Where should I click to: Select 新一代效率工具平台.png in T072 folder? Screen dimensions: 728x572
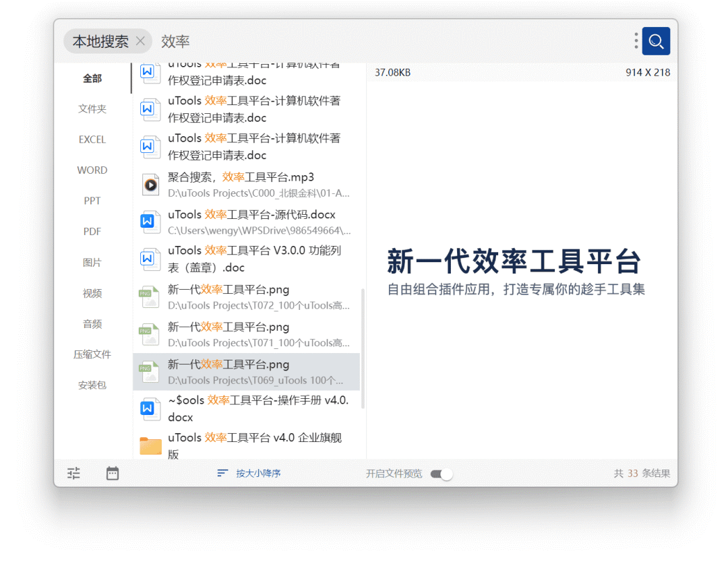tap(246, 297)
